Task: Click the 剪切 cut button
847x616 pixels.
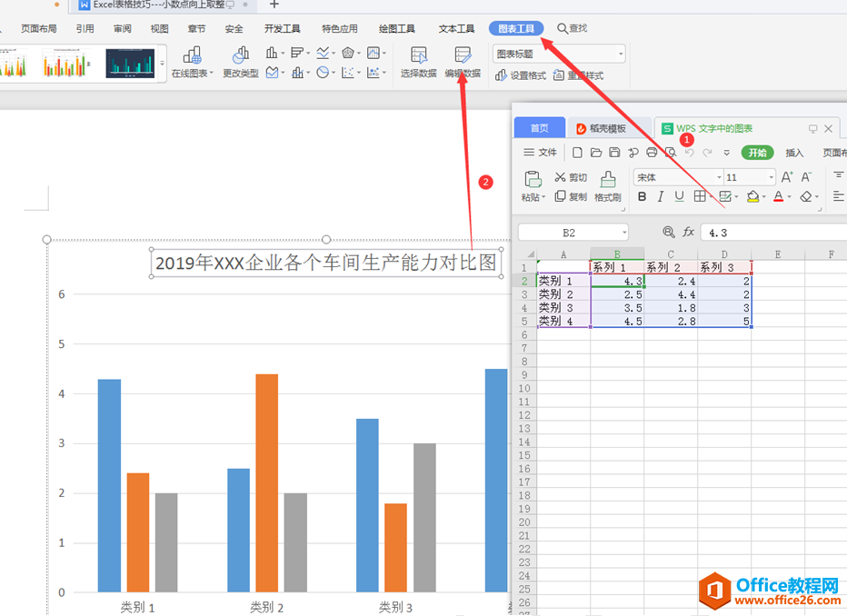Action: (x=571, y=177)
